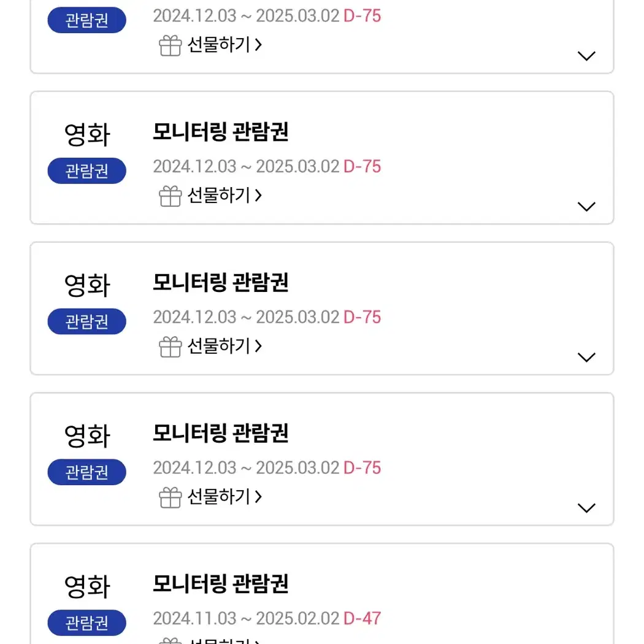Expand the third fully visible 모니터링 관람권 card

[586, 508]
